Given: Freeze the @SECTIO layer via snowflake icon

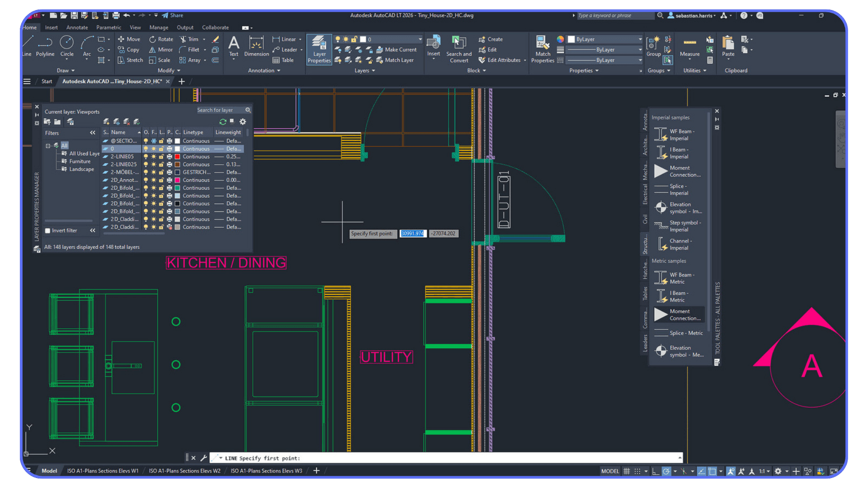Looking at the screenshot, I should [x=154, y=141].
